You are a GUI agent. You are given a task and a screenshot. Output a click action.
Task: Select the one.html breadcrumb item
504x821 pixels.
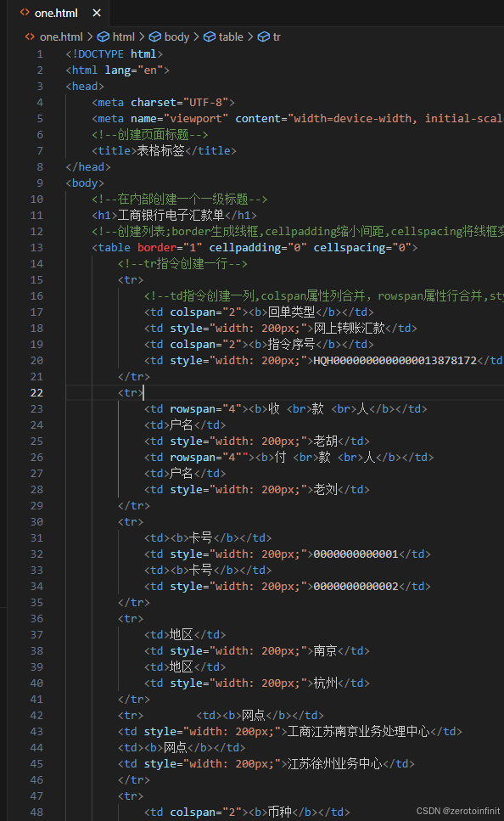pos(61,37)
